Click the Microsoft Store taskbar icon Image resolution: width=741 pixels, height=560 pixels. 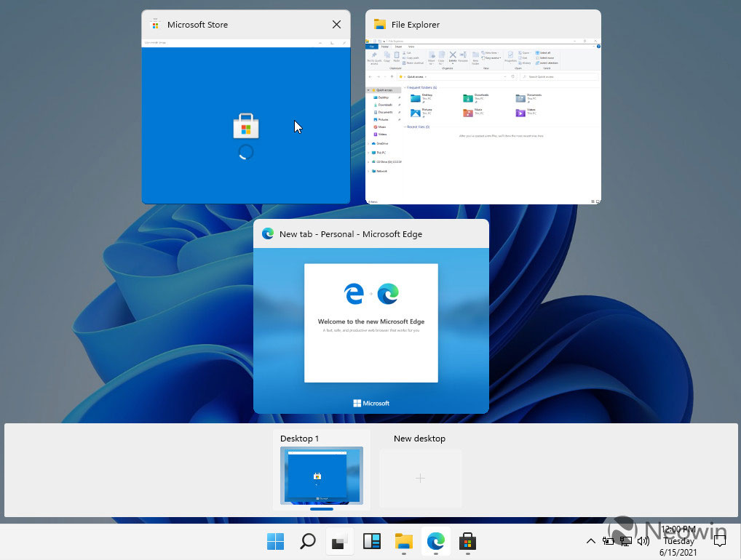coord(467,541)
